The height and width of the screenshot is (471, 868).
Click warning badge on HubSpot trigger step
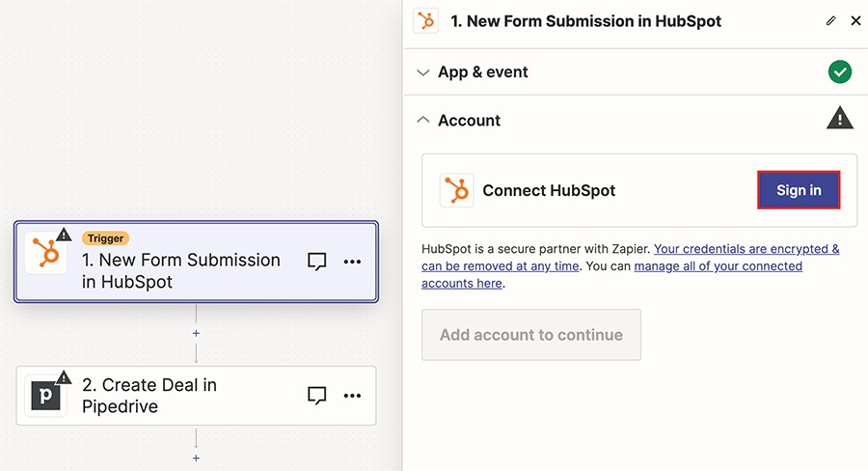[x=64, y=235]
